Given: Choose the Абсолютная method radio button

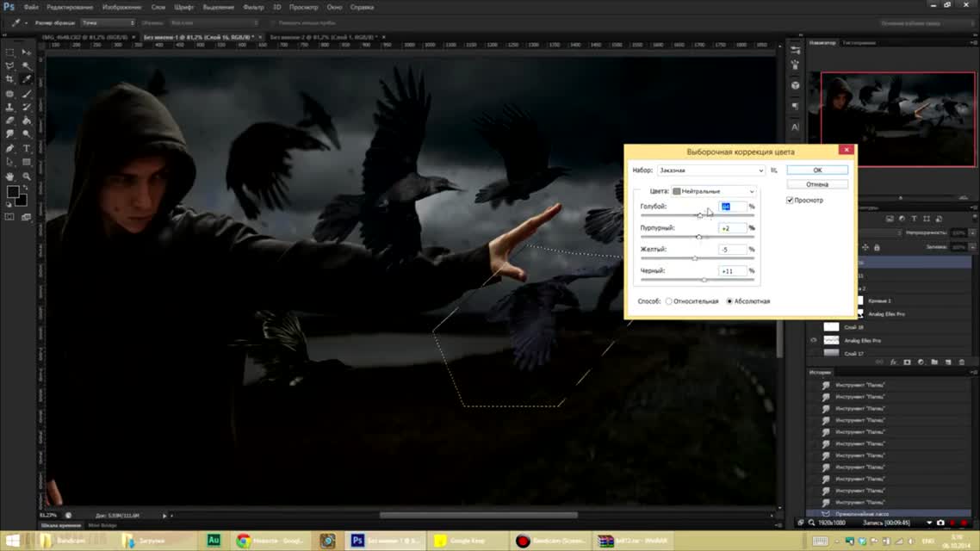Looking at the screenshot, I should click(x=729, y=301).
